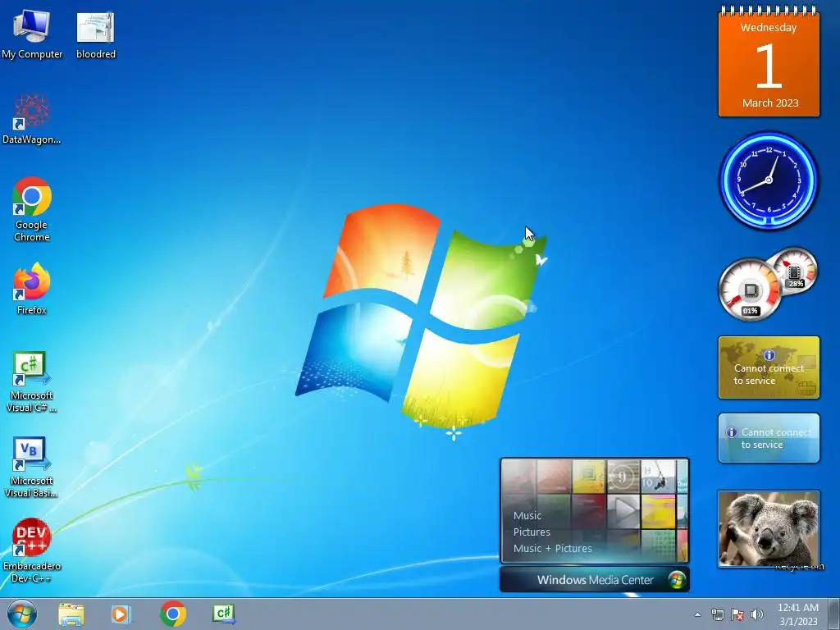Select Music + Pictures in the Media Center gadget
The height and width of the screenshot is (630, 840).
click(552, 548)
